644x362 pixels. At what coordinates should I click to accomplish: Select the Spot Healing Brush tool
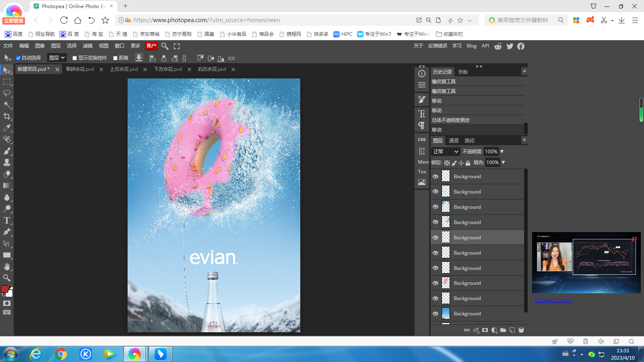pos(7,140)
